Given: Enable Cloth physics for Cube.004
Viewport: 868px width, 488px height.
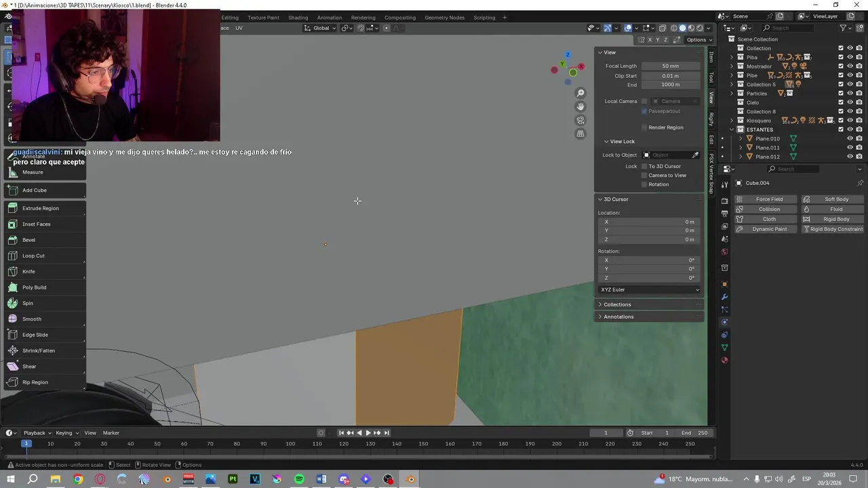Looking at the screenshot, I should point(765,220).
